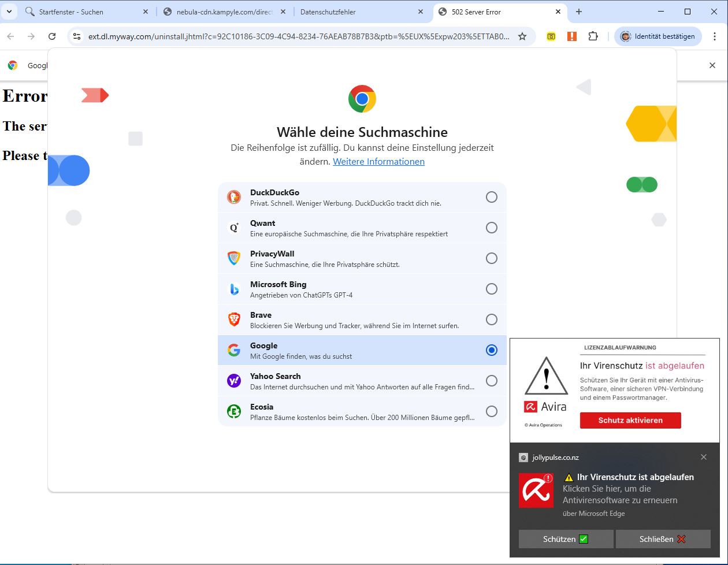
Task: Click the Schutz aktivieren button
Action: [x=630, y=420]
